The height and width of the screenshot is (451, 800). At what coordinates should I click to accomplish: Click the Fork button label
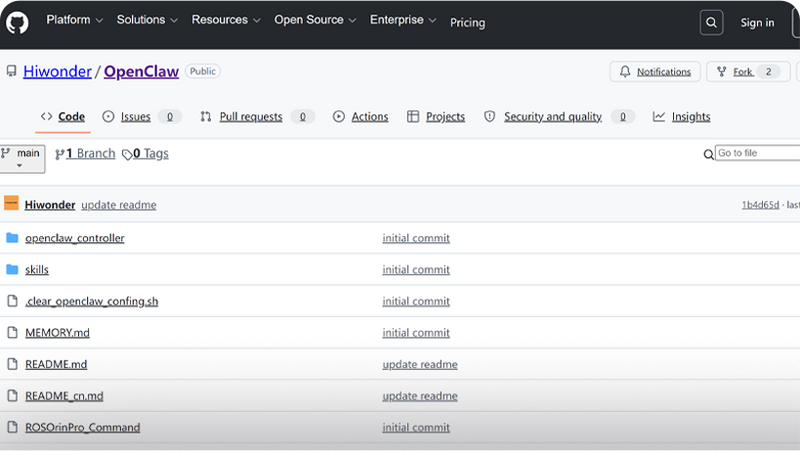coord(743,72)
